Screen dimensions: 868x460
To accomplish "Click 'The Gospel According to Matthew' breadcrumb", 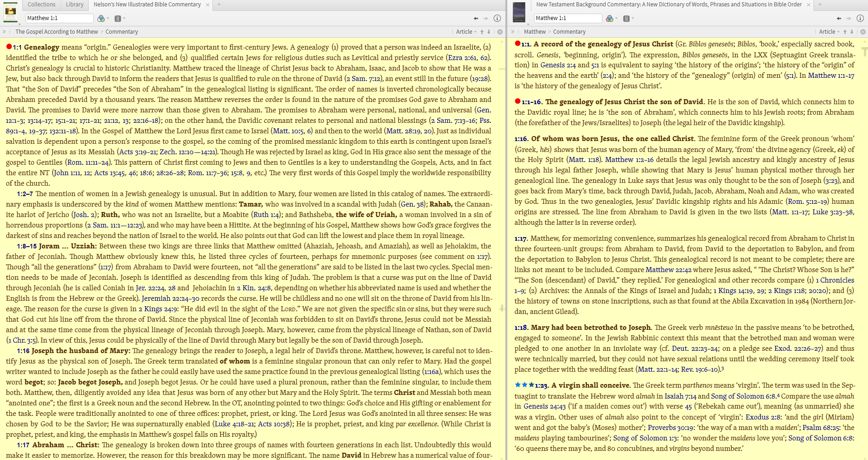I will point(56,32).
